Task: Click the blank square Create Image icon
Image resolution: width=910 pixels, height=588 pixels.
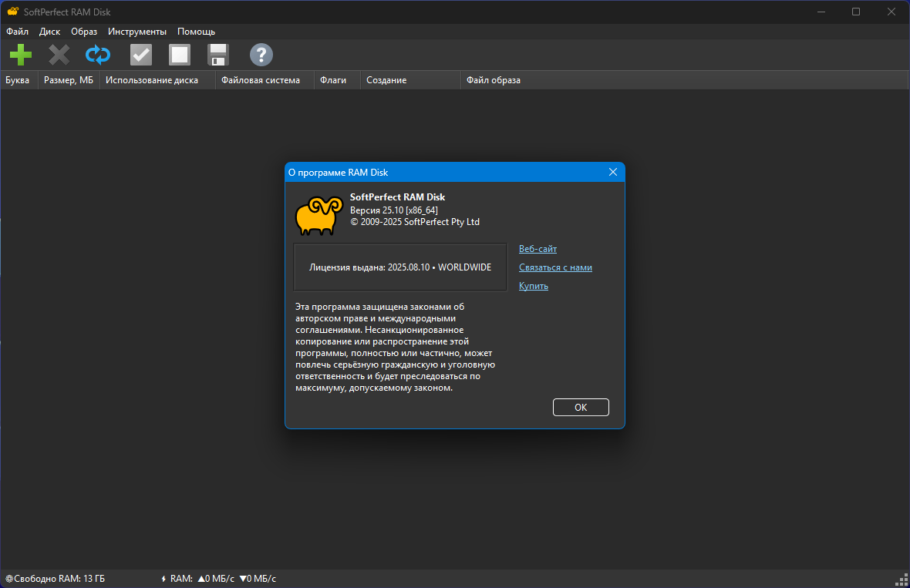Action: pyautogui.click(x=180, y=55)
